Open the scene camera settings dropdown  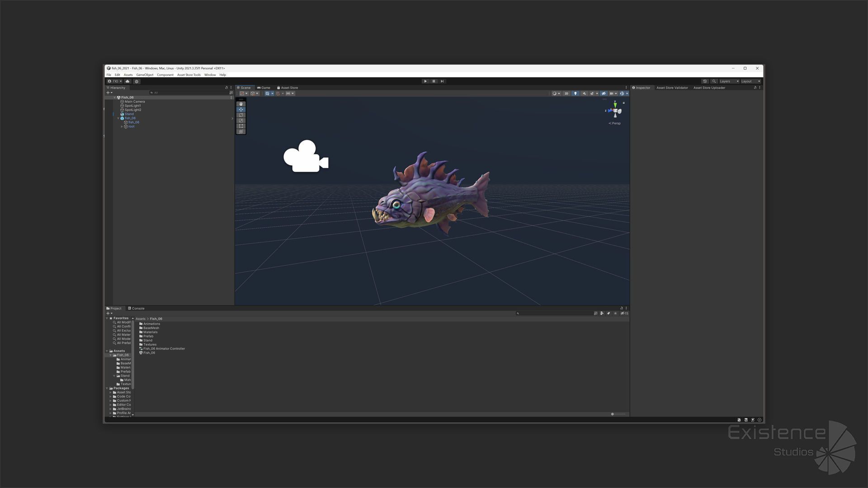(613, 94)
